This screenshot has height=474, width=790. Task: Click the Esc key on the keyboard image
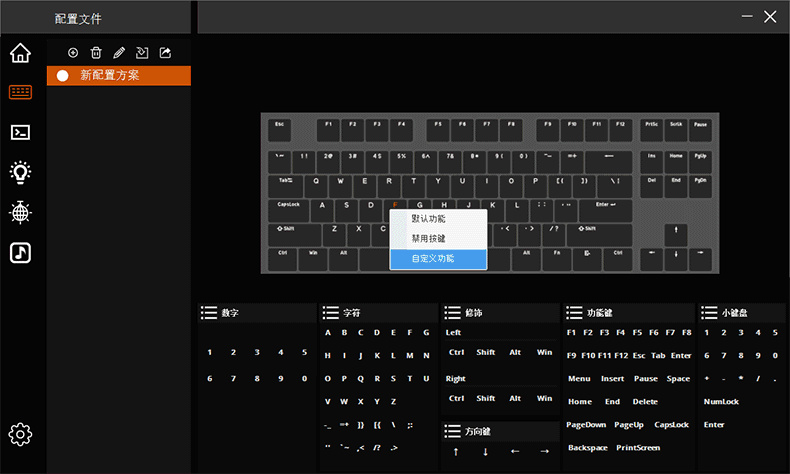point(279,130)
